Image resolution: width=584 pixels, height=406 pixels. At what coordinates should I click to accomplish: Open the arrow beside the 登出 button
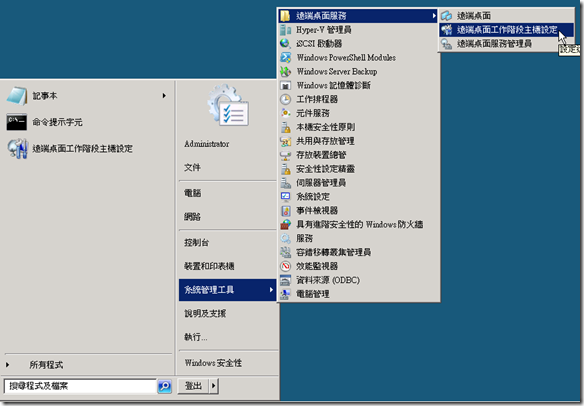click(213, 386)
